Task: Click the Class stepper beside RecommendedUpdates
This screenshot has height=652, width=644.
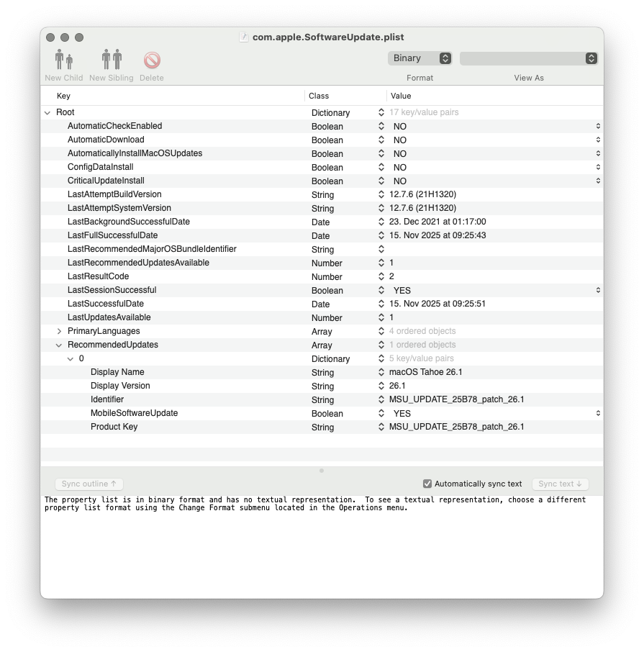Action: pyautogui.click(x=382, y=345)
